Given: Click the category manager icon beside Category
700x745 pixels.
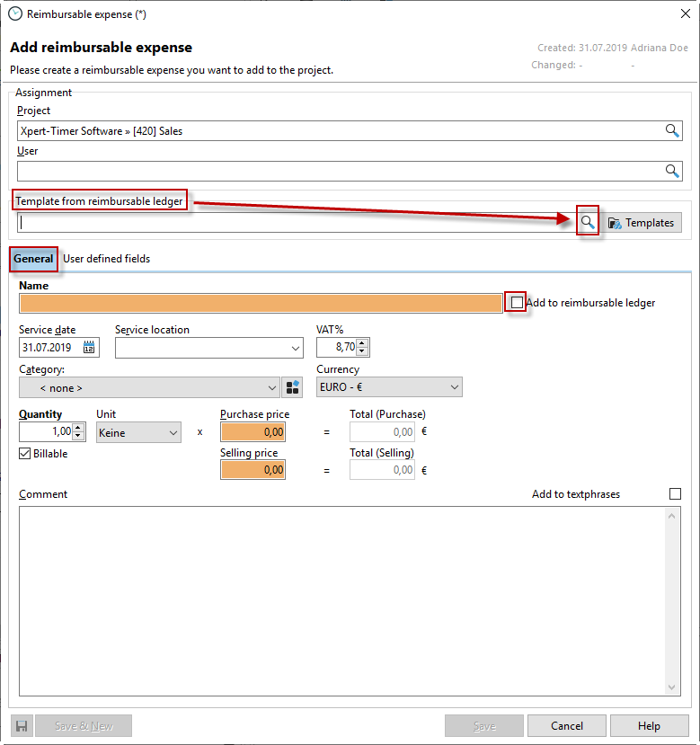Looking at the screenshot, I should pyautogui.click(x=293, y=387).
